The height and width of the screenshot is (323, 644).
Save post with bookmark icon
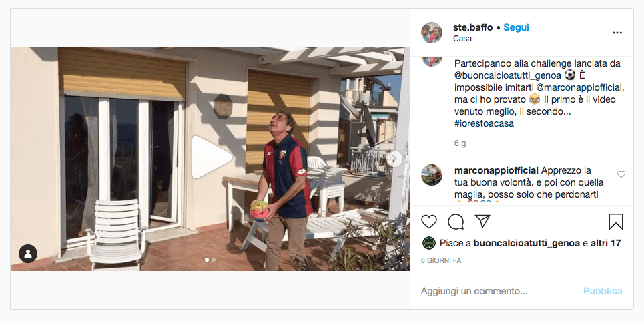[x=616, y=222]
